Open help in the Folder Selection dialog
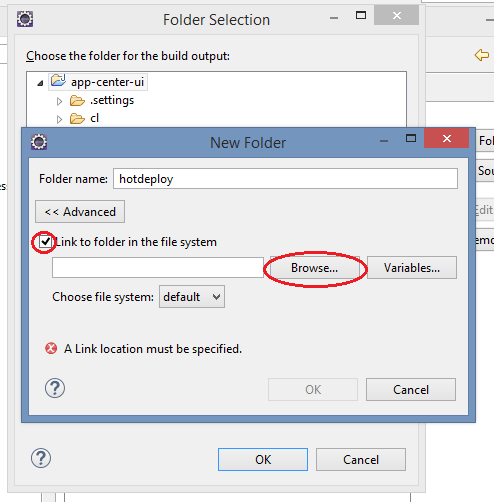494x502 pixels. (x=41, y=458)
